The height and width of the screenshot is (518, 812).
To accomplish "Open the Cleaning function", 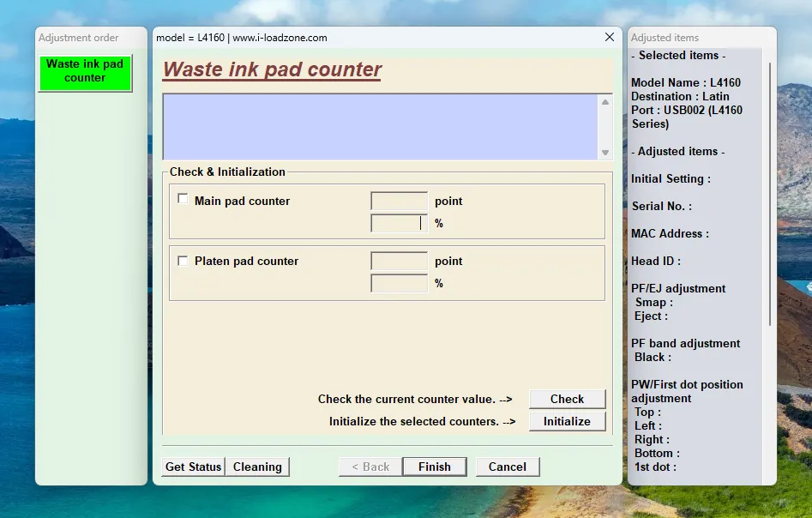I will tap(257, 467).
